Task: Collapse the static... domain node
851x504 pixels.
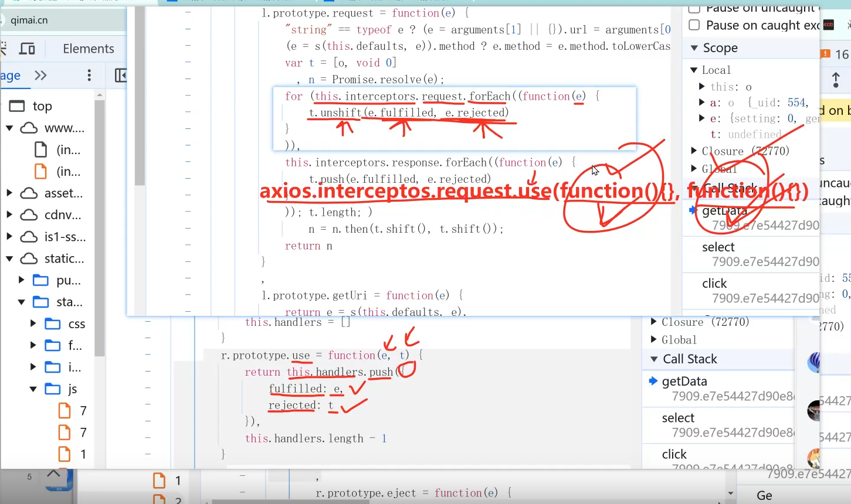Action: tap(9, 258)
